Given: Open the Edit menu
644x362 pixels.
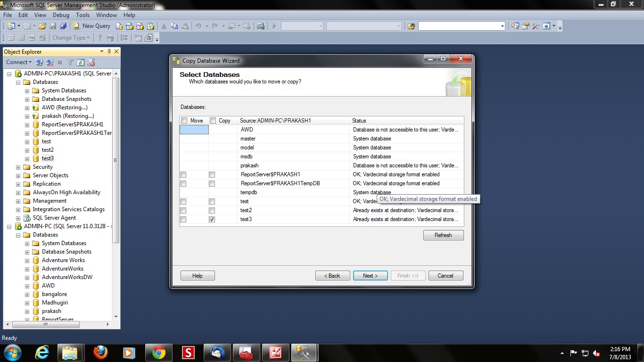Looking at the screenshot, I should click(x=23, y=15).
